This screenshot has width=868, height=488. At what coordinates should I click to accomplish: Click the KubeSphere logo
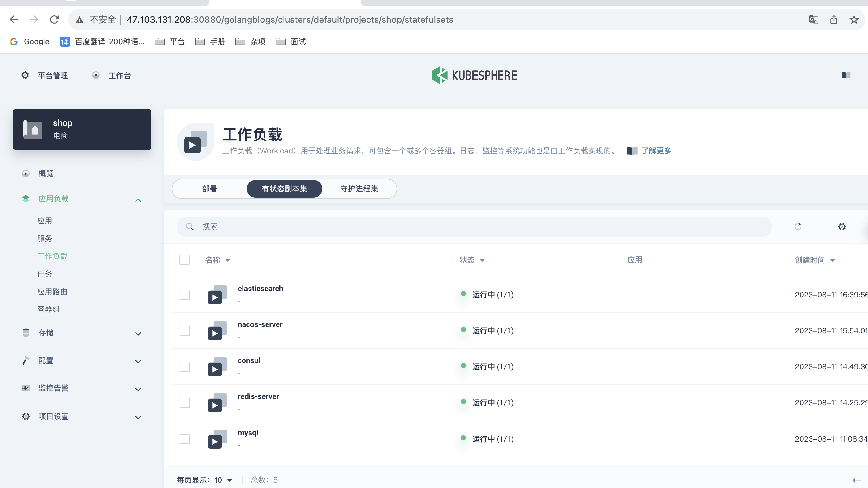coord(474,75)
